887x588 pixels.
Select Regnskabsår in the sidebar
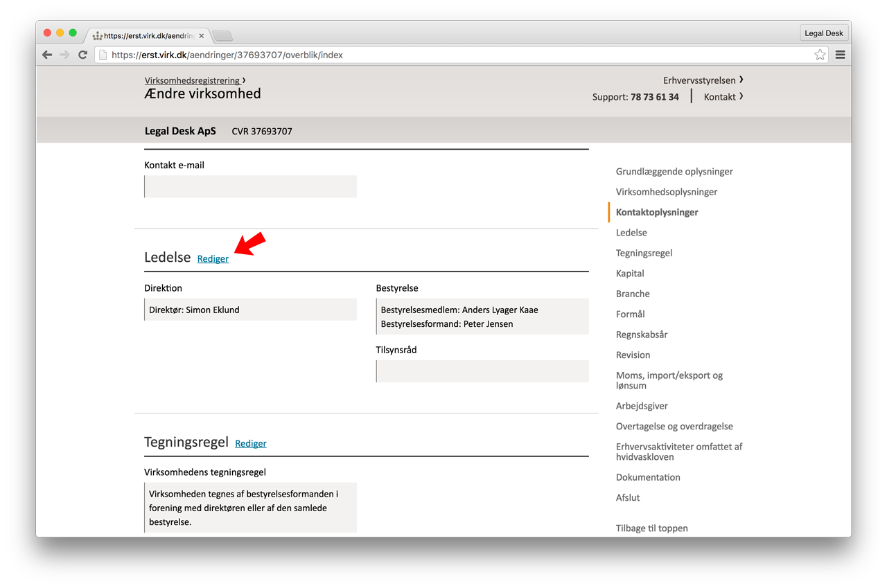[642, 335]
